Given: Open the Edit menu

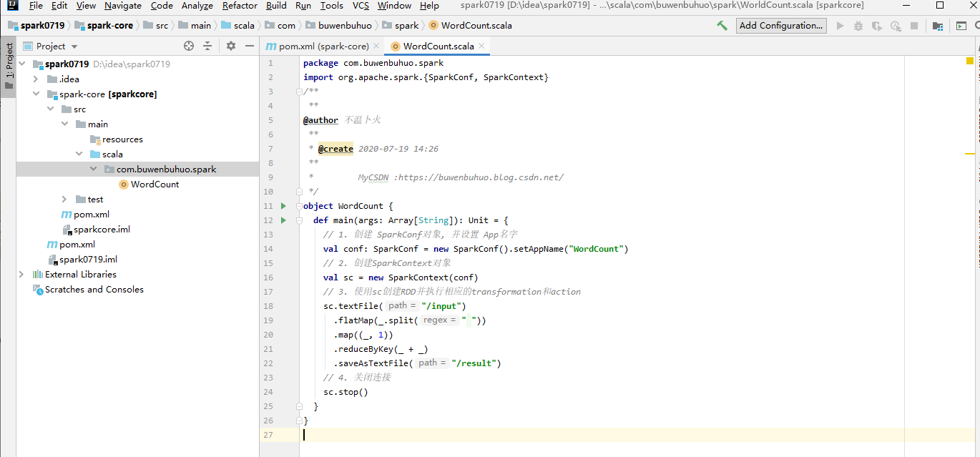Looking at the screenshot, I should (59, 6).
